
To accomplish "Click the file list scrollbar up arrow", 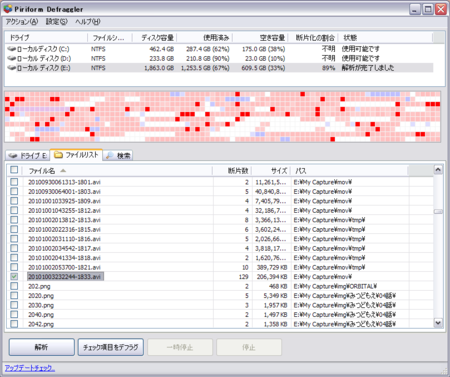I will click(438, 170).
